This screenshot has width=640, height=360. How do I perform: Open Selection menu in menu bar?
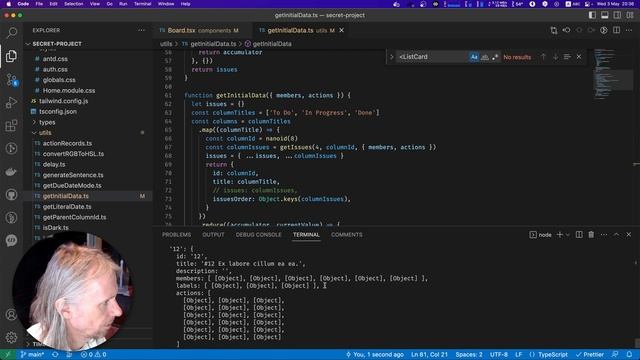click(x=73, y=4)
